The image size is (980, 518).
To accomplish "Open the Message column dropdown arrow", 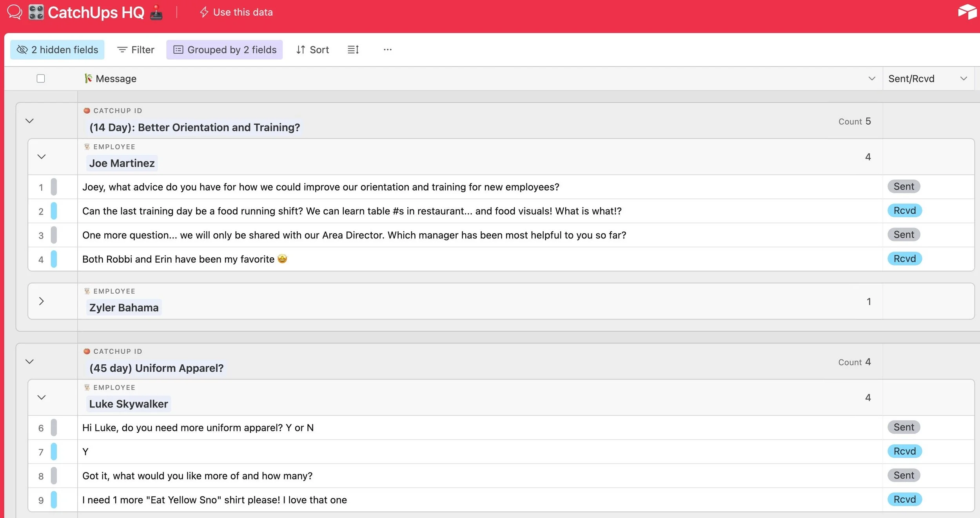I will click(871, 78).
